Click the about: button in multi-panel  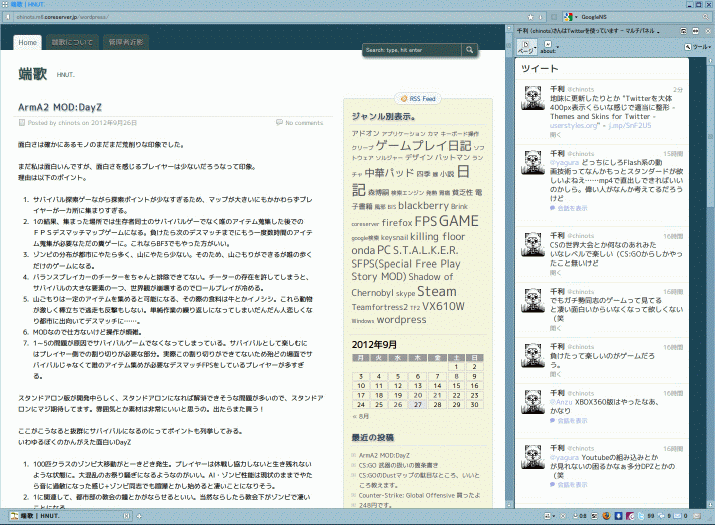[548, 47]
